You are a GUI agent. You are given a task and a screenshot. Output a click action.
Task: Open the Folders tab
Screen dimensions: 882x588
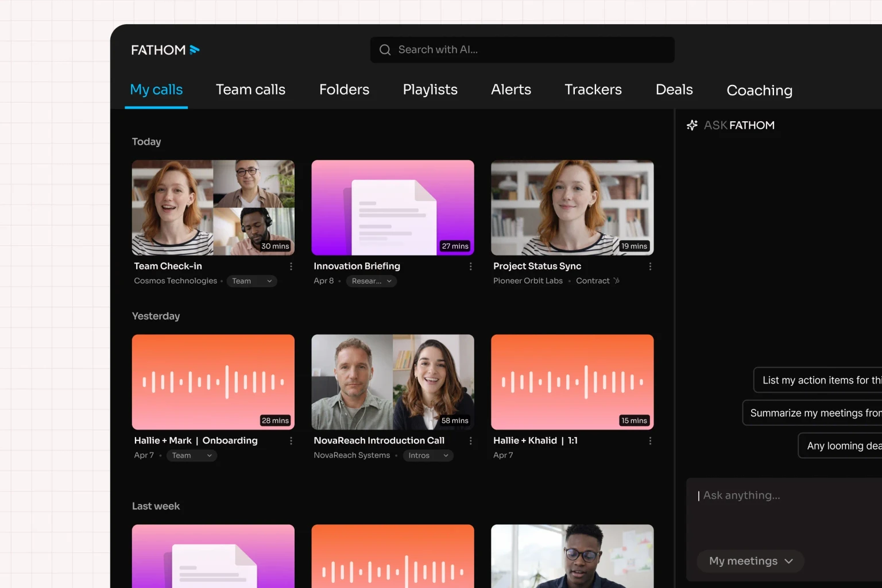pyautogui.click(x=344, y=90)
